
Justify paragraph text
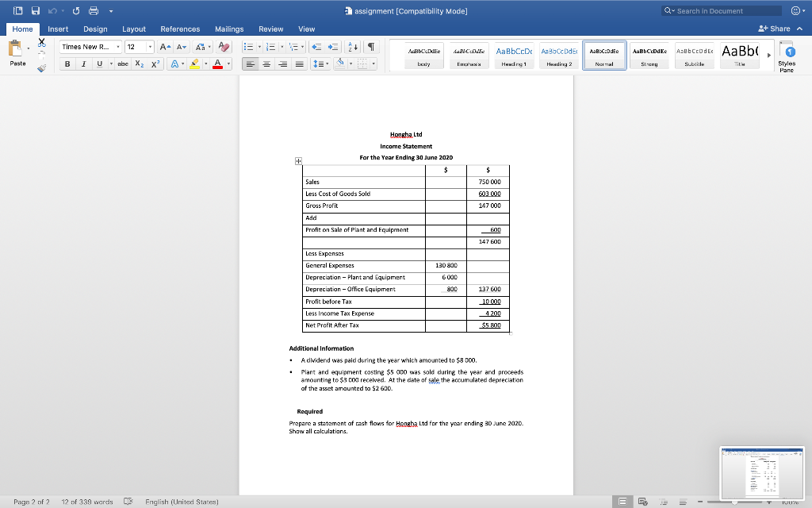point(299,63)
